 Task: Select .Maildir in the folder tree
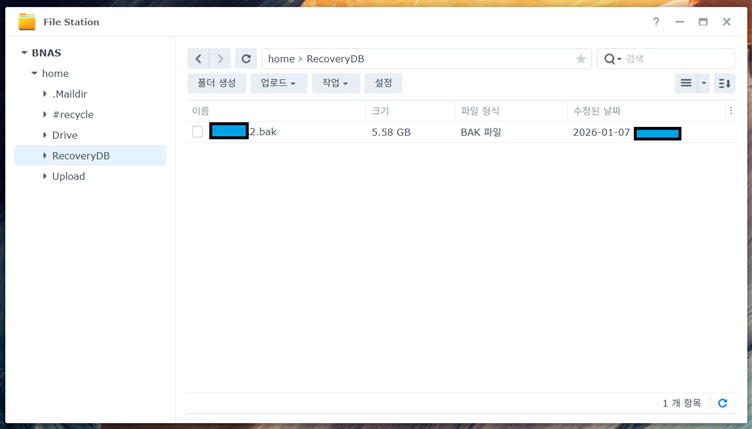click(x=70, y=94)
